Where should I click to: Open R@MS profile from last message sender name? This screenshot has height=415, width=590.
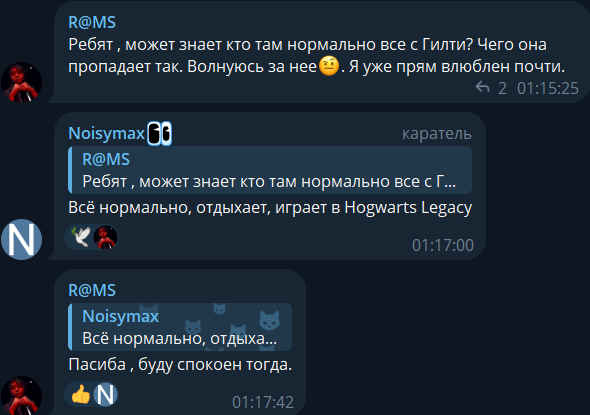(x=92, y=290)
